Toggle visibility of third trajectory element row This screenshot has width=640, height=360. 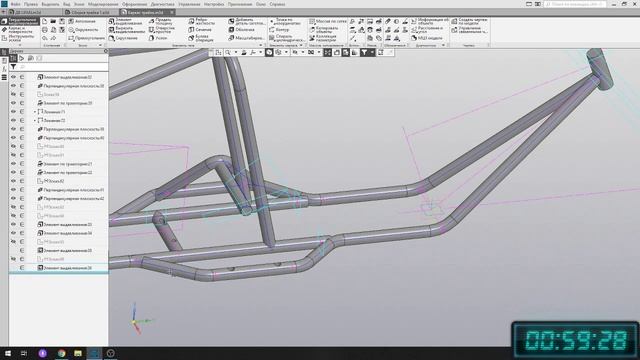[13, 172]
